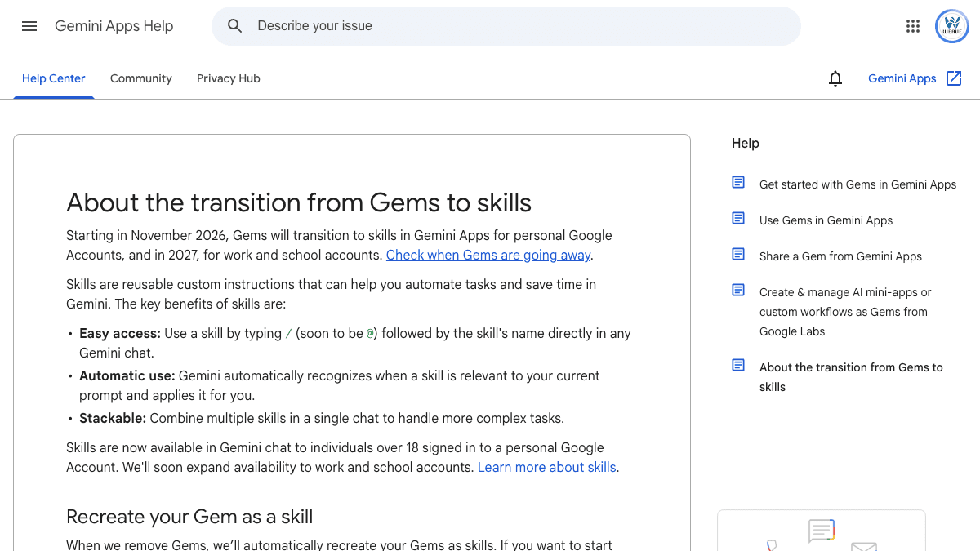Open the notifications bell
Image resolution: width=980 pixels, height=551 pixels.
point(835,78)
